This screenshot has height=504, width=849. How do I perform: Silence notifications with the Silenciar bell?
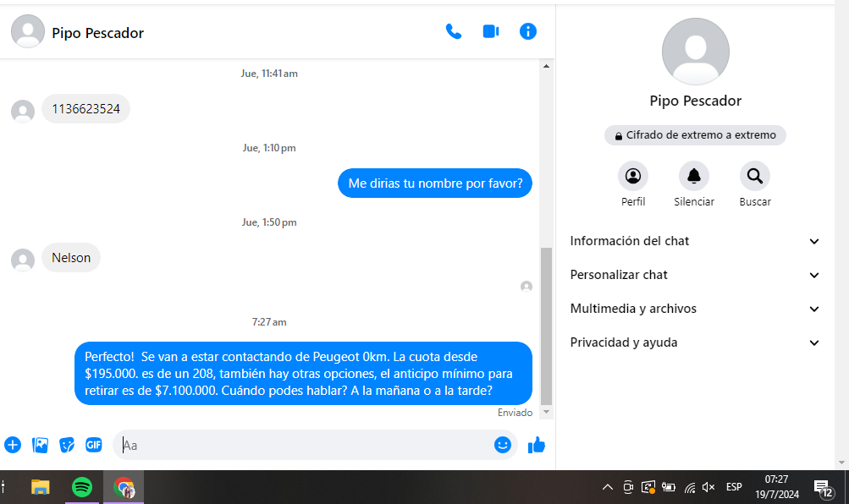694,176
